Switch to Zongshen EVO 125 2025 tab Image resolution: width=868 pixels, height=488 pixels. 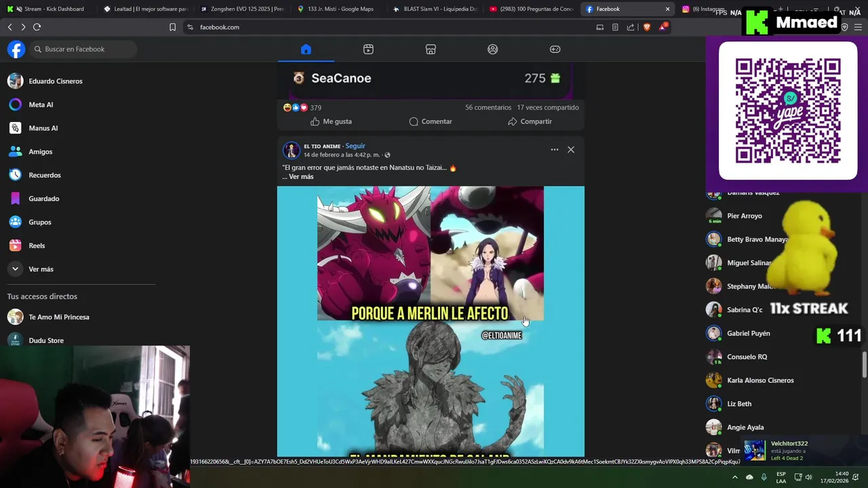(243, 9)
